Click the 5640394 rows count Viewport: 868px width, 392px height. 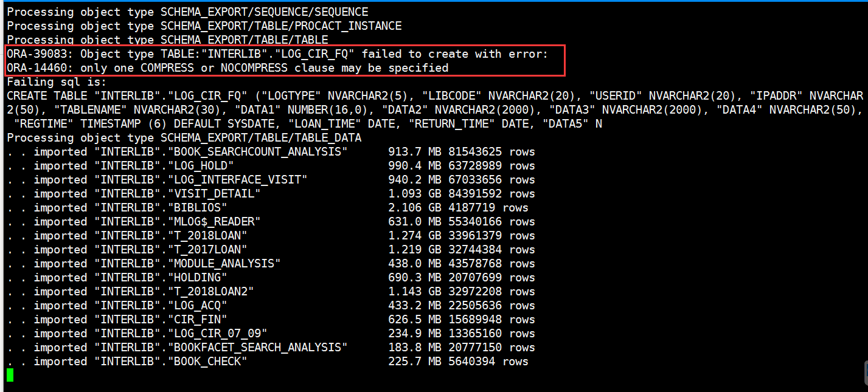tap(488, 362)
